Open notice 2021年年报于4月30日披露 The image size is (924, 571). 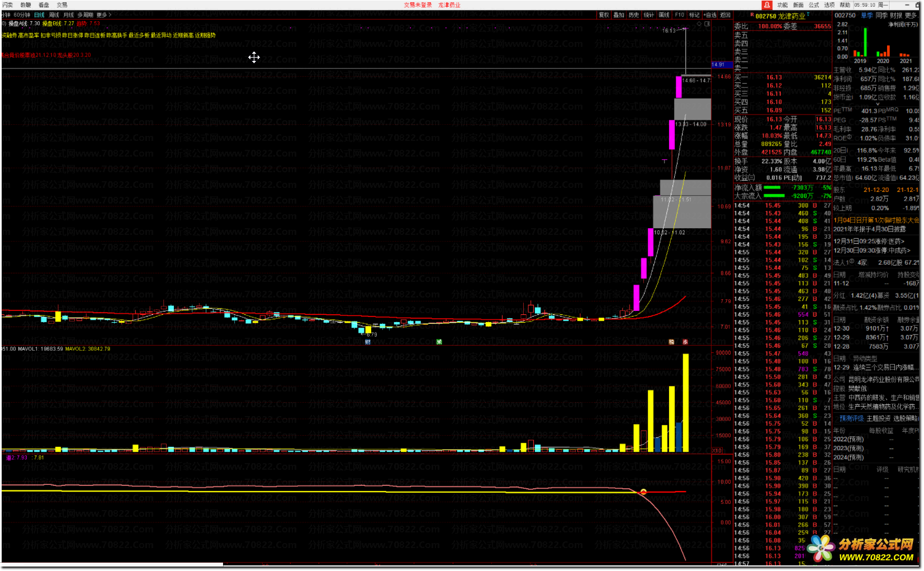coord(869,229)
